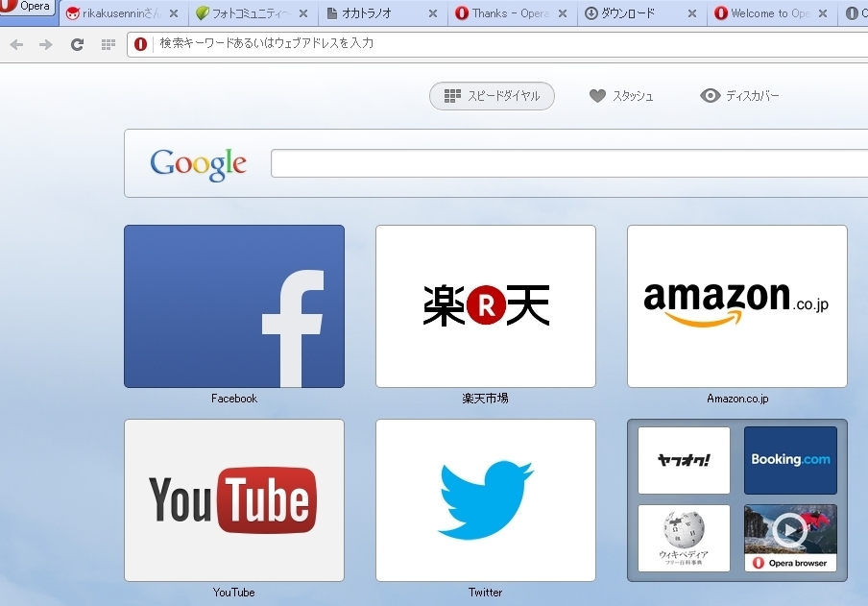868x606 pixels.
Task: Open the 楽天市場 speed dial tile
Action: [486, 306]
